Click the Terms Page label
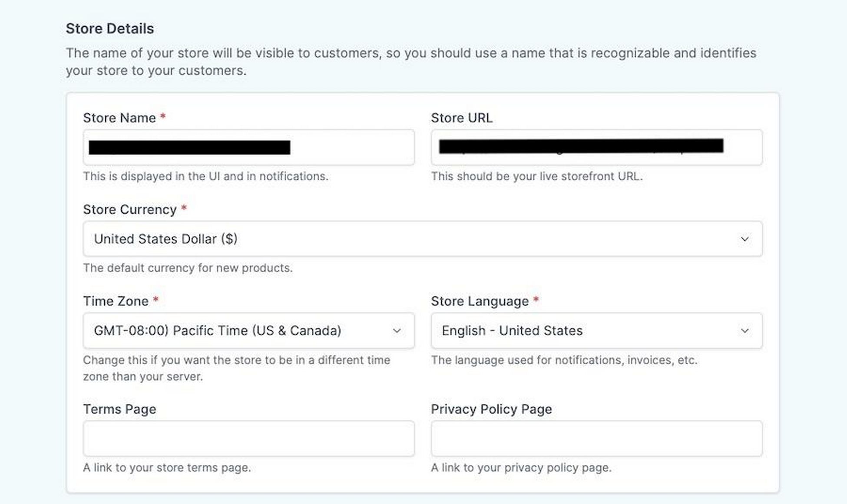 pos(119,409)
